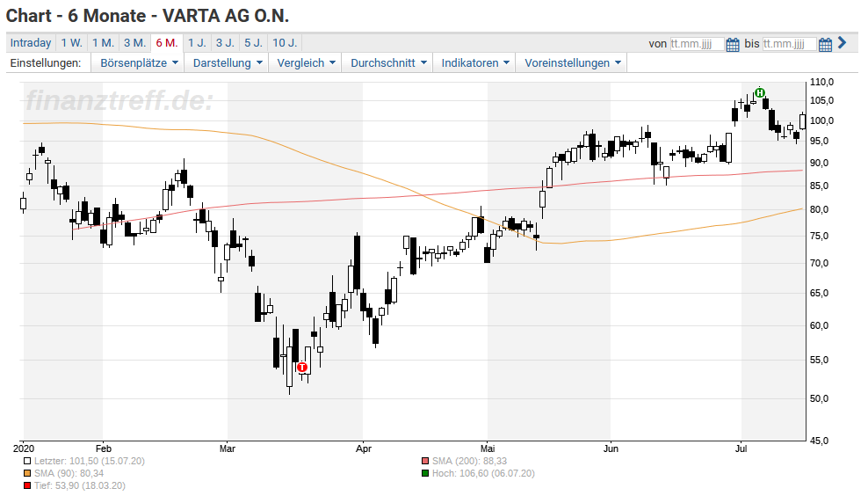Click 'SMA (200): 88,33' legend text
868x503 pixels.
[x=469, y=461]
